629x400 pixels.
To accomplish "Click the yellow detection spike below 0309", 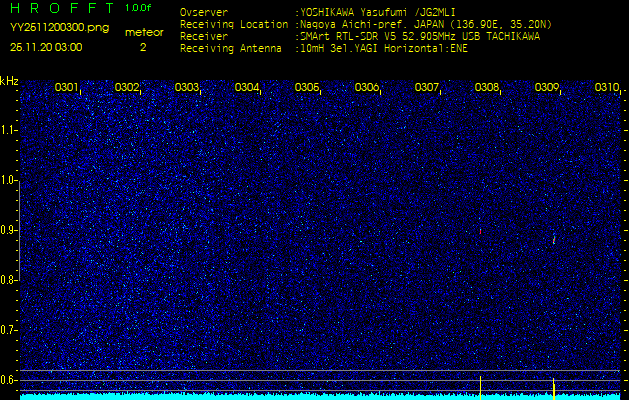I will [554, 389].
